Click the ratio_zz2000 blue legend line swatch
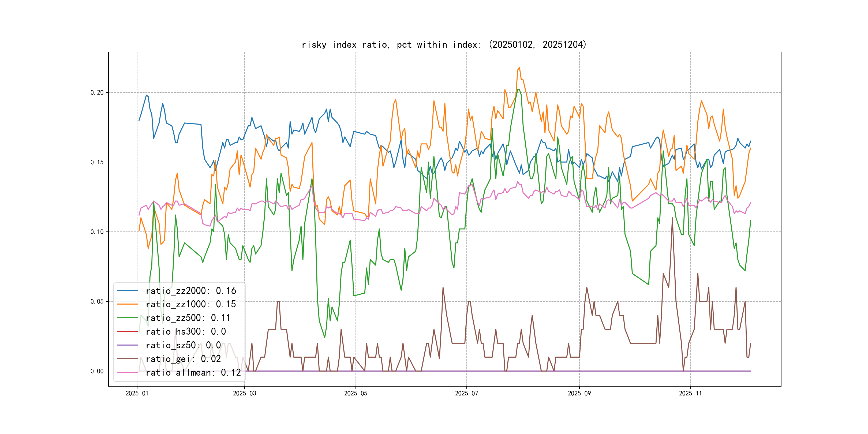868x434 pixels. pyautogui.click(x=127, y=290)
